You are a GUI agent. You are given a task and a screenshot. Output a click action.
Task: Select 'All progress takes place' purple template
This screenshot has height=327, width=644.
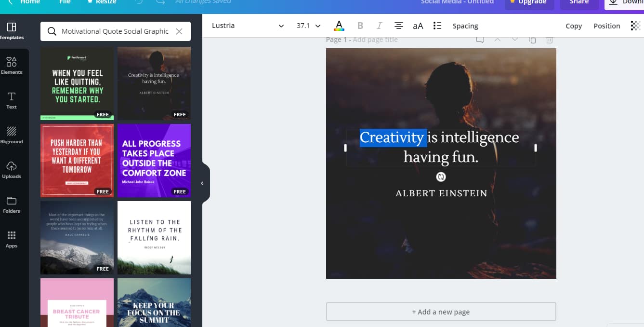(154, 161)
